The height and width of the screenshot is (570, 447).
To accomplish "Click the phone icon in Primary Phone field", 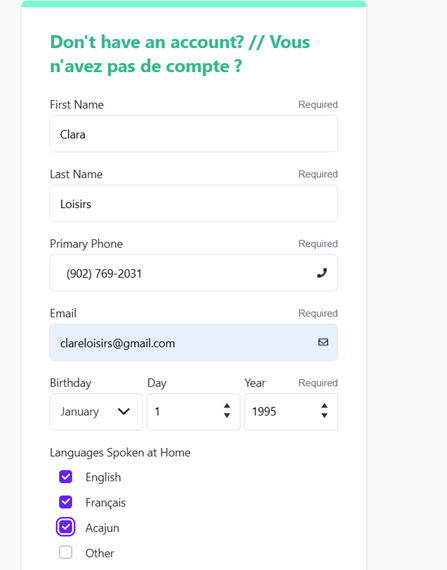I will (322, 273).
